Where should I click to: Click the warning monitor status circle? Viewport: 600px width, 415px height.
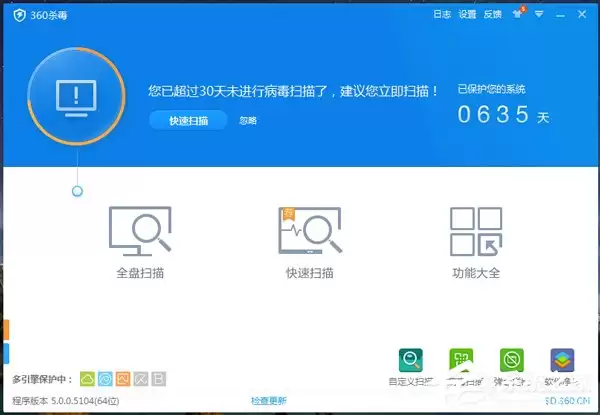point(77,96)
